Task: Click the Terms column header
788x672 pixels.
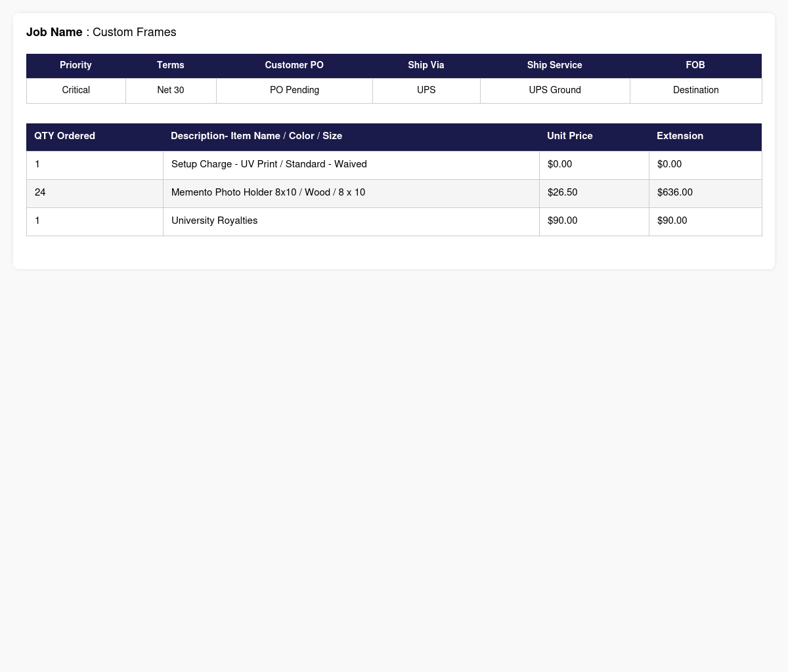Action: [171, 66]
